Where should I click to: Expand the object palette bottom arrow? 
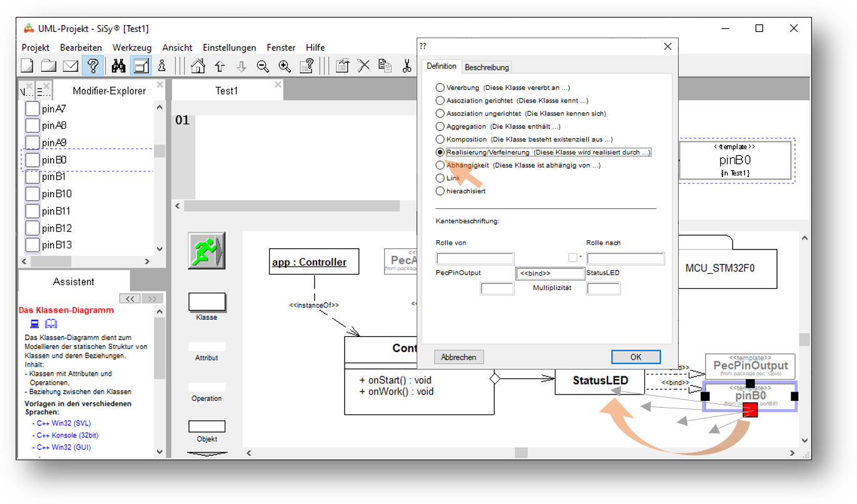click(206, 454)
